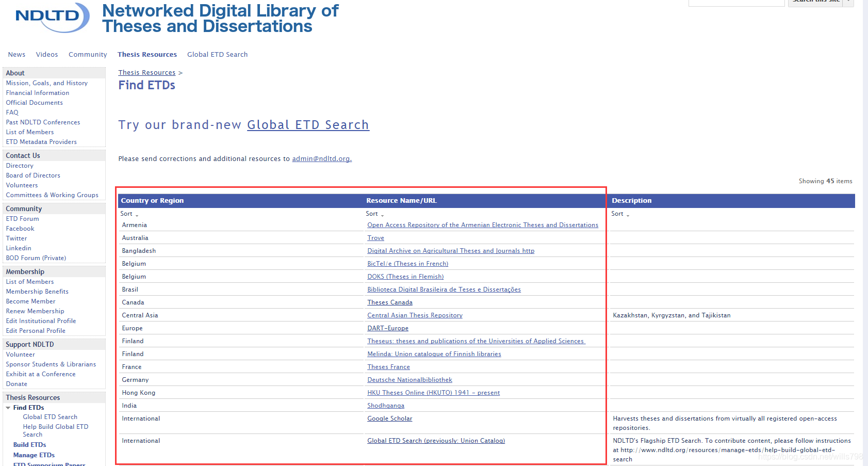Image resolution: width=868 pixels, height=466 pixels.
Task: Open Financial Information sidebar link
Action: [x=38, y=93]
